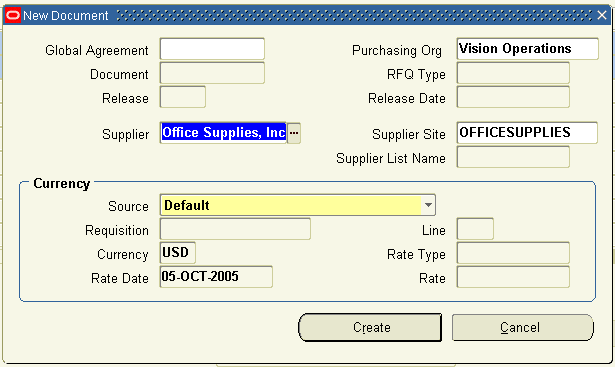Select the Rate Type field

coord(513,253)
